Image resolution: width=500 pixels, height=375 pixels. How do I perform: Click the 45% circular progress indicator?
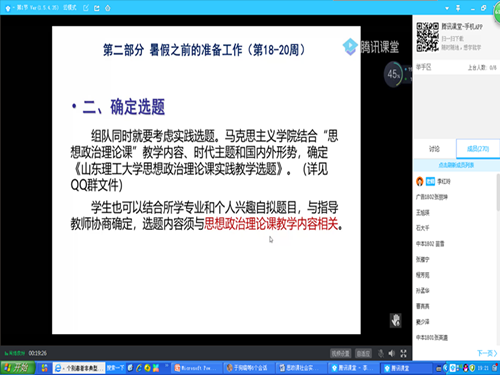click(x=394, y=74)
